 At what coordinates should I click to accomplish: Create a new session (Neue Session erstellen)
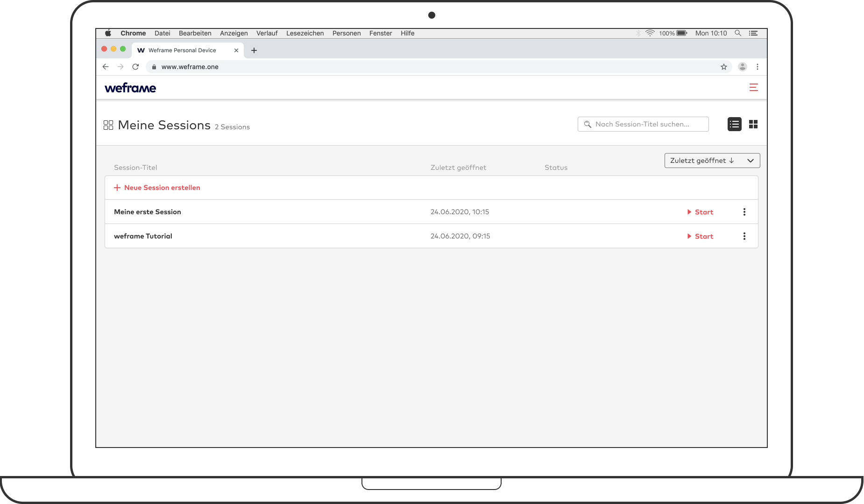point(157,188)
